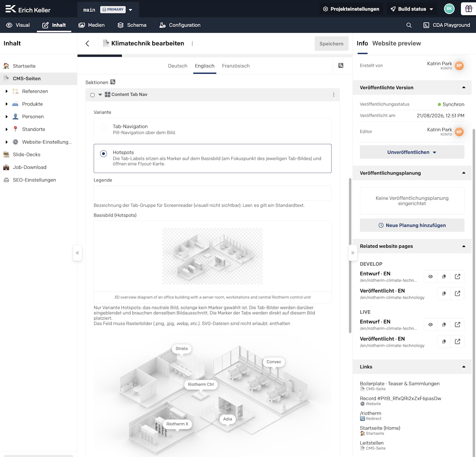Image resolution: width=476 pixels, height=457 pixels.
Task: Click the Riotherm Ctrl hotspot marker
Action: coord(201,384)
